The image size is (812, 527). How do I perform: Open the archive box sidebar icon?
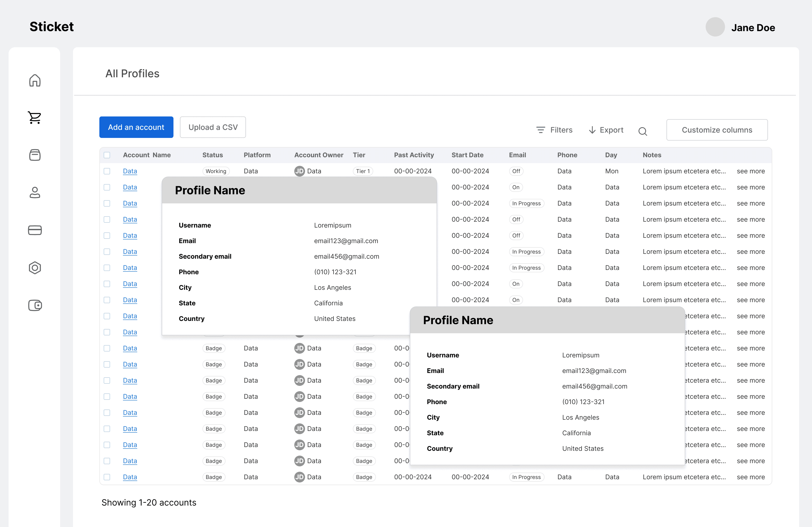[35, 155]
